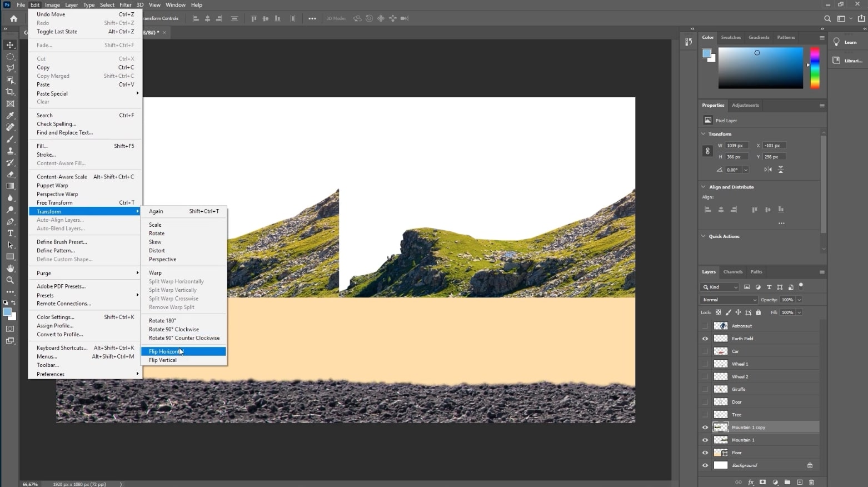
Task: Create a new layer in the Layers panel
Action: pyautogui.click(x=799, y=483)
